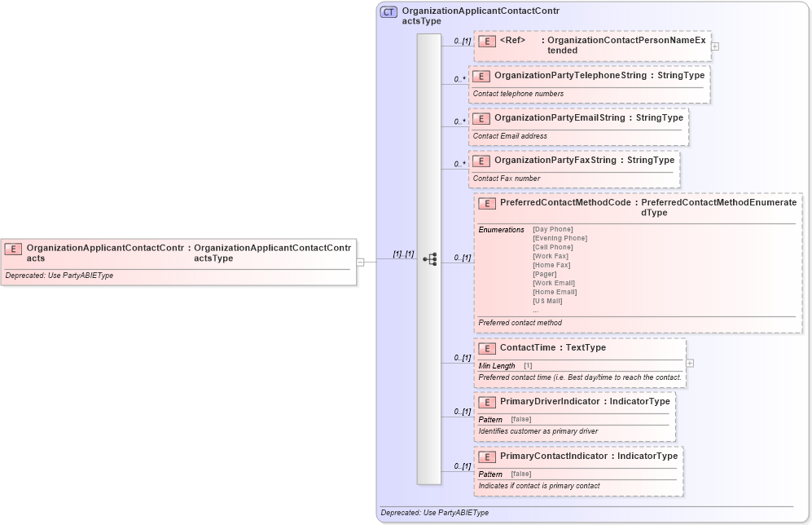
Task: Click the E icon on OrganizationPartyEmailString
Action: tap(481, 118)
